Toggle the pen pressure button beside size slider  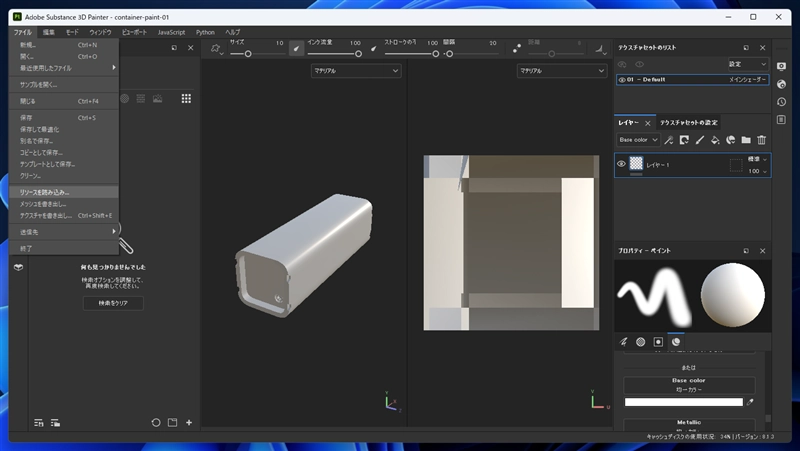[x=296, y=47]
